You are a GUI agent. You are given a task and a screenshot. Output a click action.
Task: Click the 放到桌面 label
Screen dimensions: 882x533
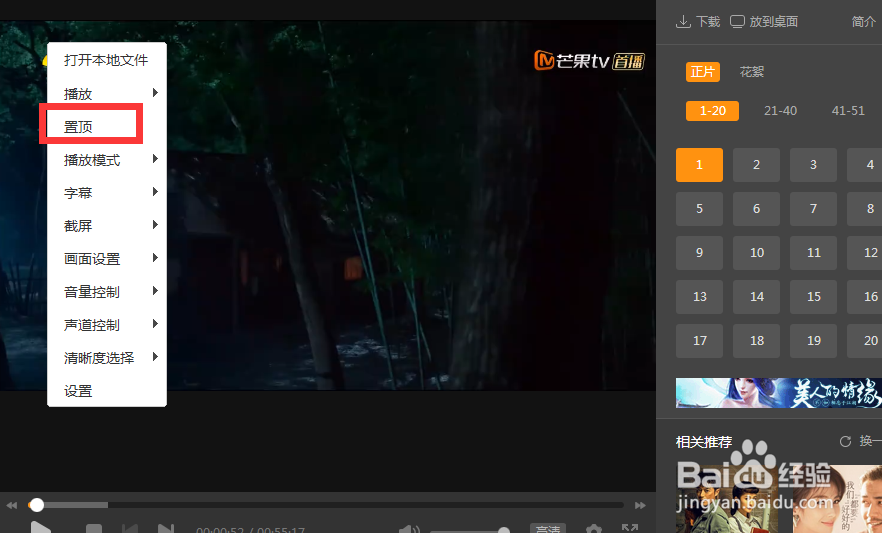[773, 22]
